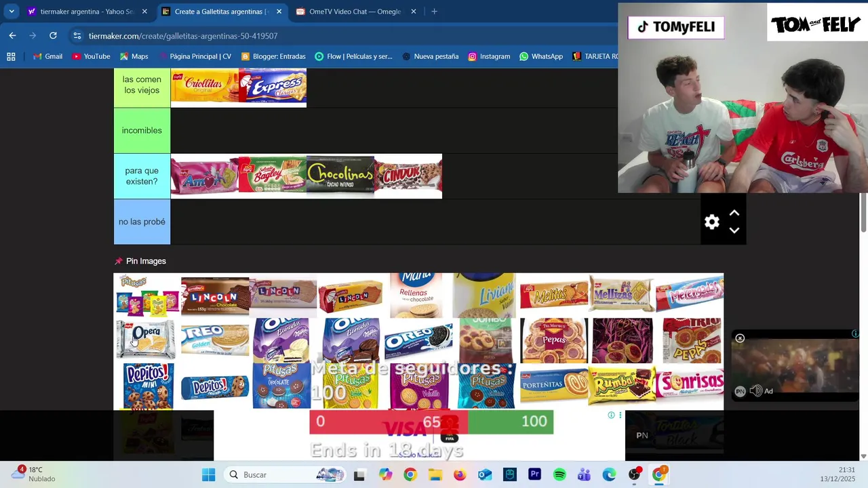This screenshot has height=488, width=868.
Task: Pick the Opera wafer image
Action: pyautogui.click(x=147, y=340)
